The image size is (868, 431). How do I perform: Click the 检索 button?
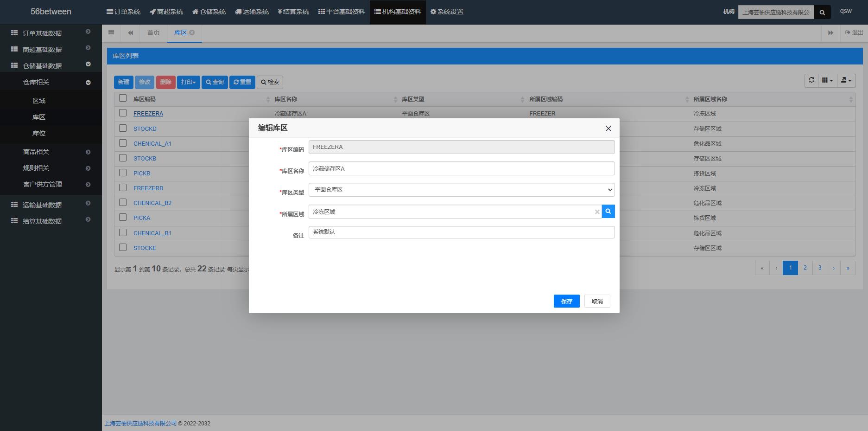270,82
